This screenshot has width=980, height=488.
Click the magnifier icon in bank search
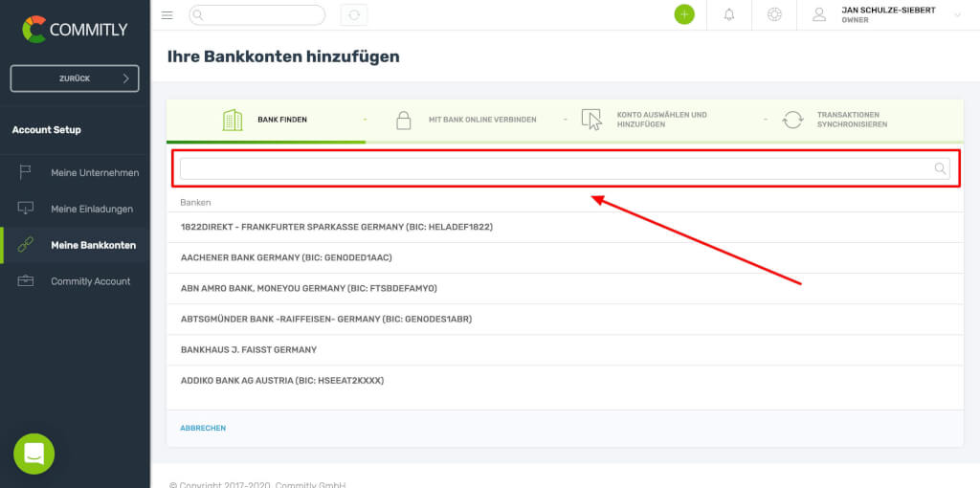(940, 168)
